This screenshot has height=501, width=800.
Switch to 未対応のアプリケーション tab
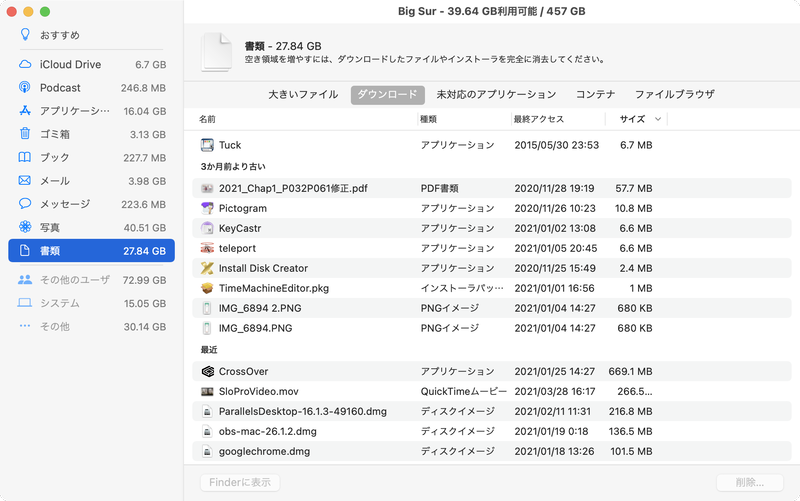496,95
